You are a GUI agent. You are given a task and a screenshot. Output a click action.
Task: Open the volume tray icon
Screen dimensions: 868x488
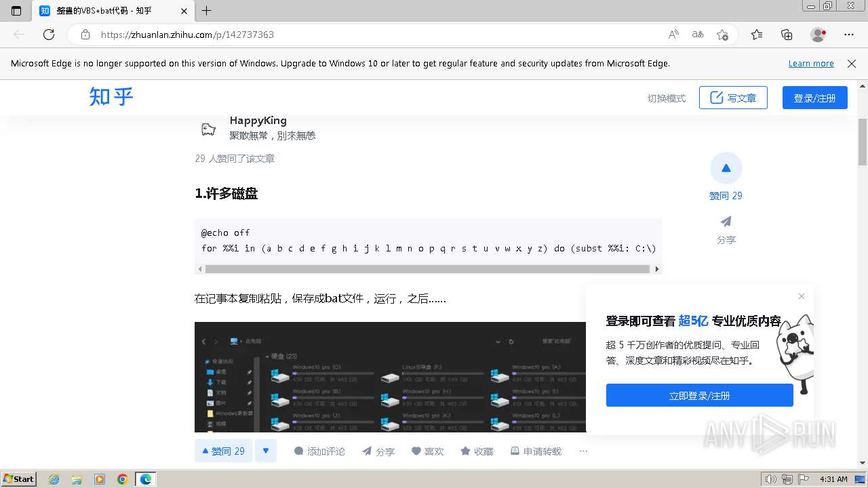tap(771, 479)
